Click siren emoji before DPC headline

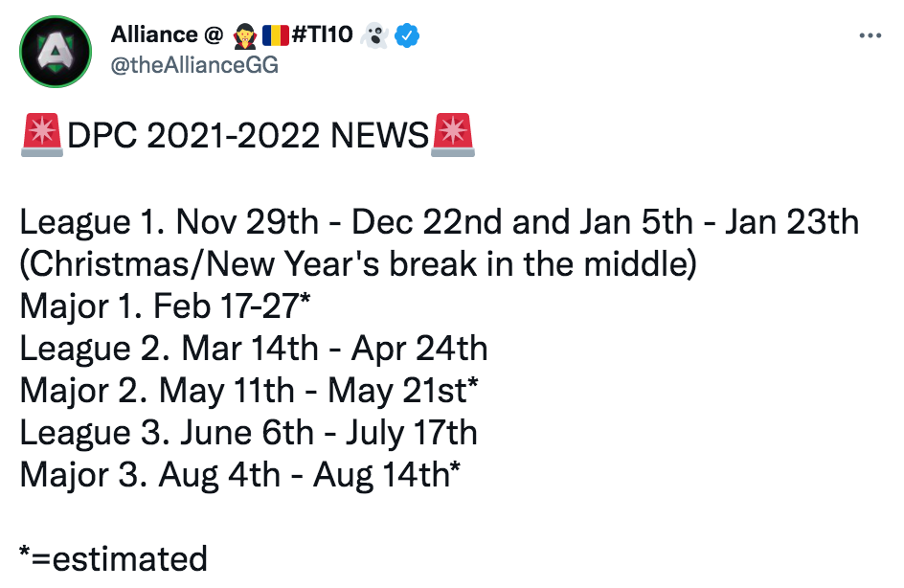point(41,135)
